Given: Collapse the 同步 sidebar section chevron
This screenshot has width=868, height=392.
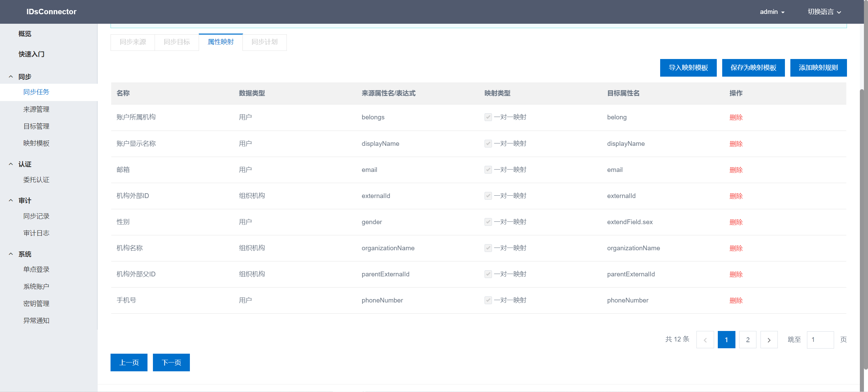Looking at the screenshot, I should pos(11,77).
